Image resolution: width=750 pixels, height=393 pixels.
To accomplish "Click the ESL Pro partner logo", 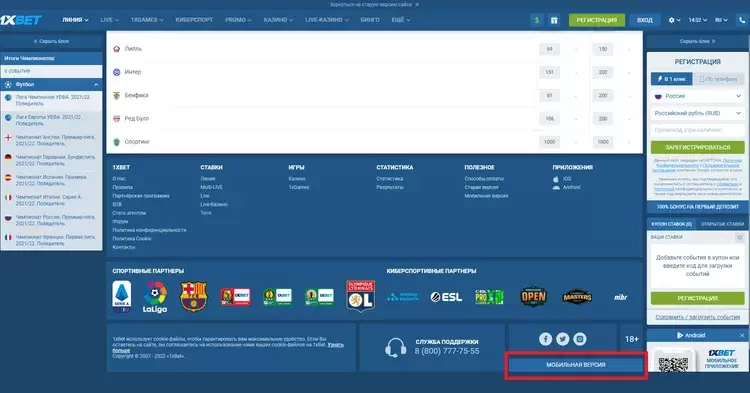I will [489, 297].
